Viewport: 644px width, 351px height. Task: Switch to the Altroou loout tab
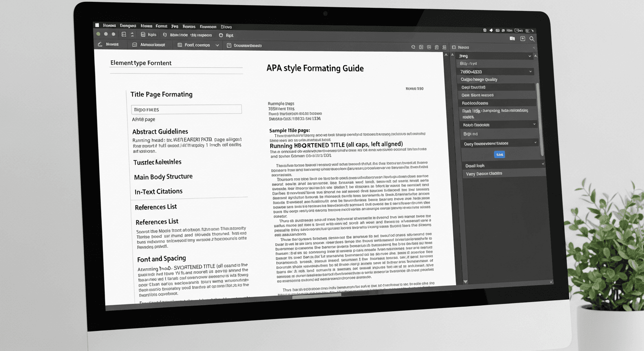pos(152,45)
